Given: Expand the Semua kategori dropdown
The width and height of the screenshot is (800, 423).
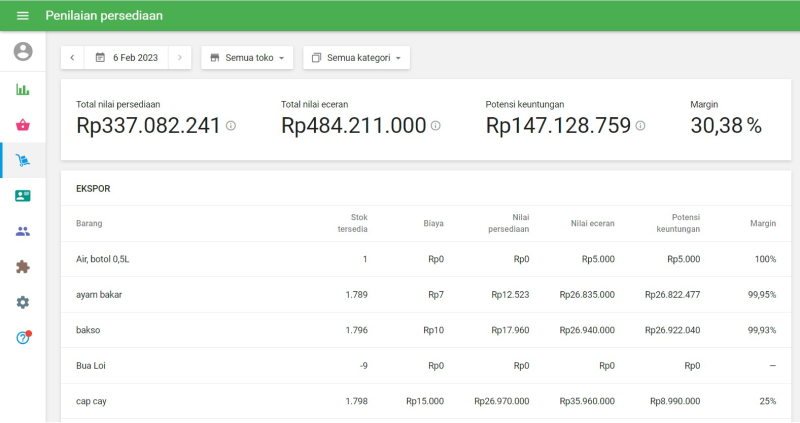Looking at the screenshot, I should pos(356,58).
